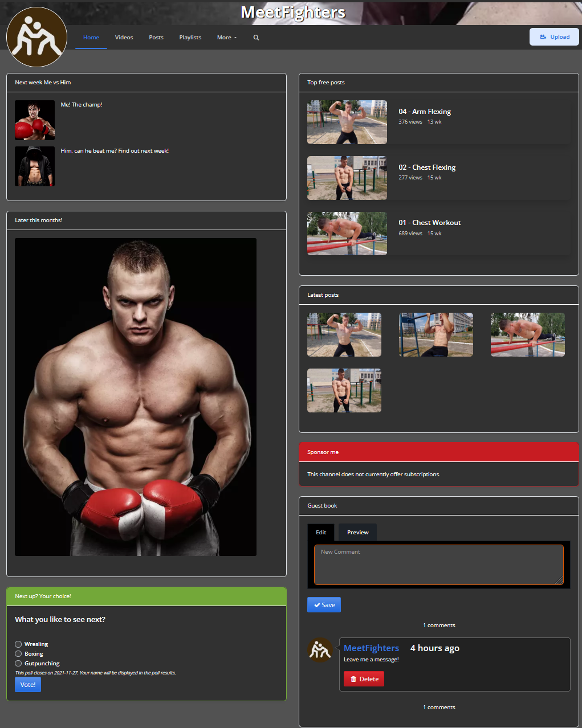Image resolution: width=582 pixels, height=728 pixels.
Task: Click into the New Comment text field
Action: pyautogui.click(x=438, y=565)
